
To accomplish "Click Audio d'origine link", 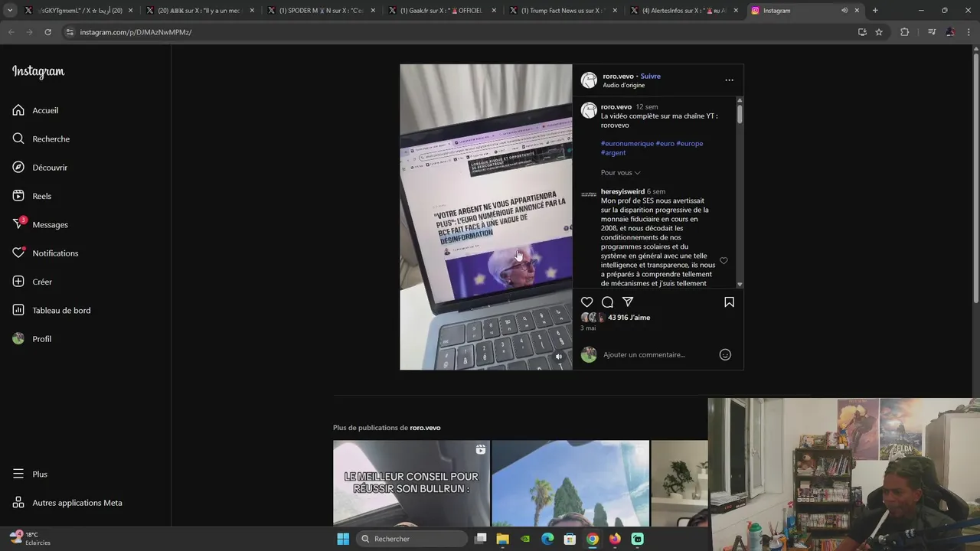I will [624, 85].
